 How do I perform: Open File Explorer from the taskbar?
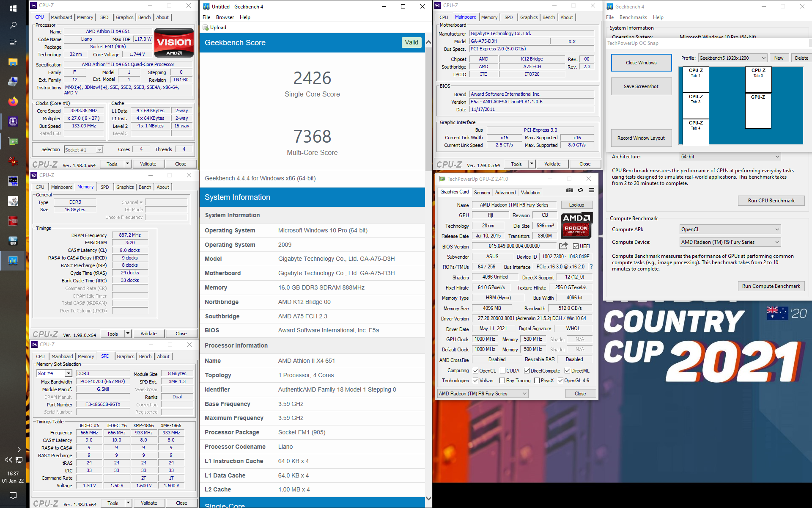pos(13,62)
